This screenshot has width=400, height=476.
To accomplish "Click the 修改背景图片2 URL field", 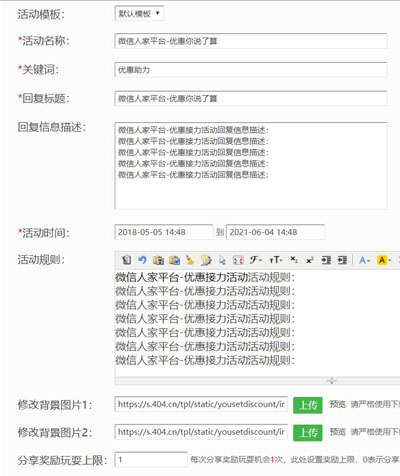I will (201, 432).
